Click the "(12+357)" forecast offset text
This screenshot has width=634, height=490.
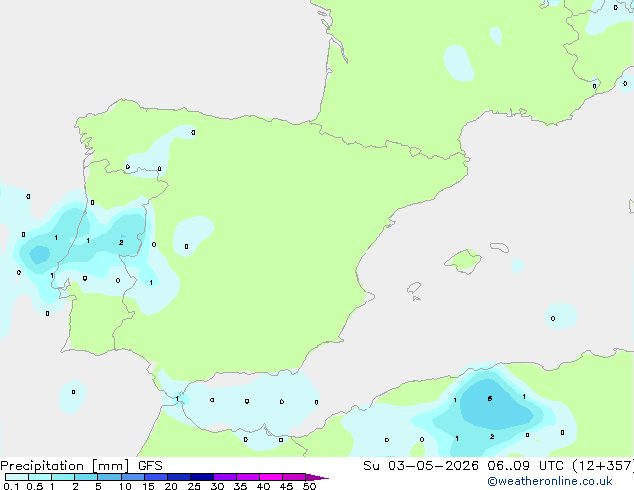click(x=603, y=466)
